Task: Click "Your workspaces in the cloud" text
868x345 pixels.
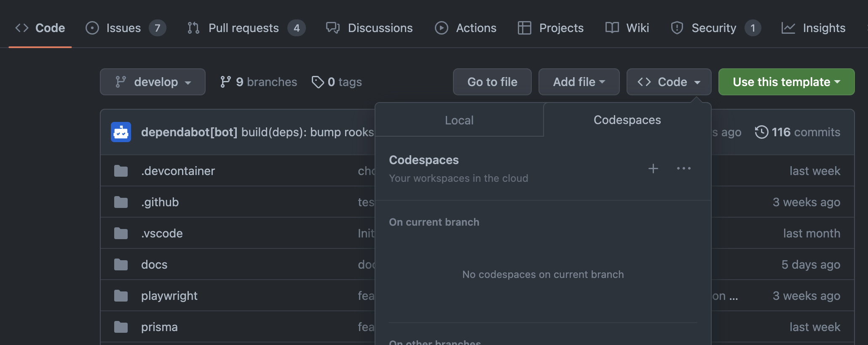Action: click(458, 178)
